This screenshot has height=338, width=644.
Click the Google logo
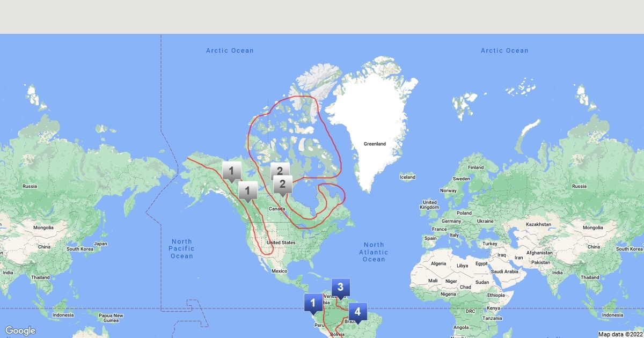(x=20, y=330)
